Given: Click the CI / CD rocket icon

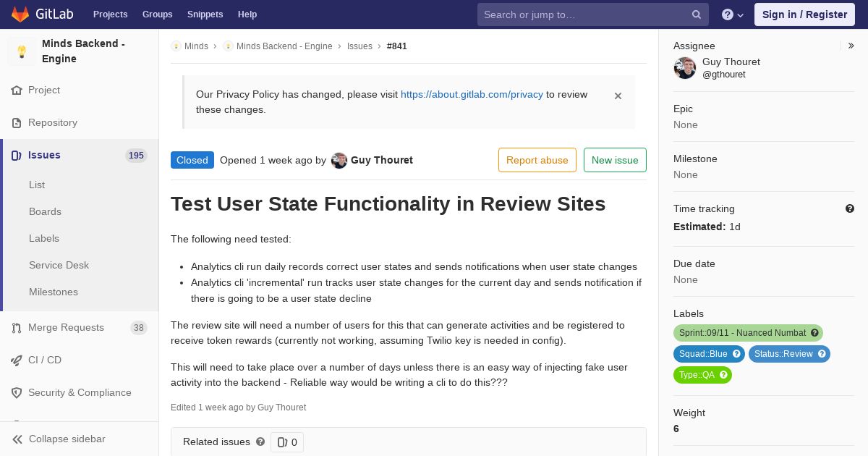Looking at the screenshot, I should coord(17,360).
